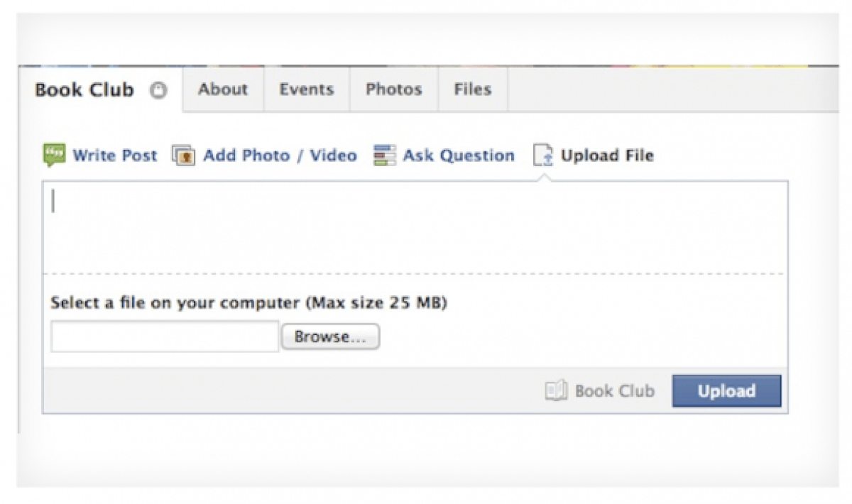Screen dimensions: 852x504
Task: Click the Add Photo / Video icon
Action: (183, 155)
